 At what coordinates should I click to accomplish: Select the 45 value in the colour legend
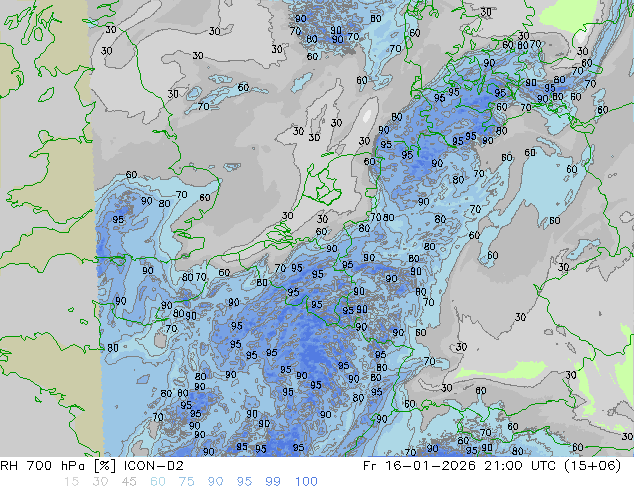(129, 482)
